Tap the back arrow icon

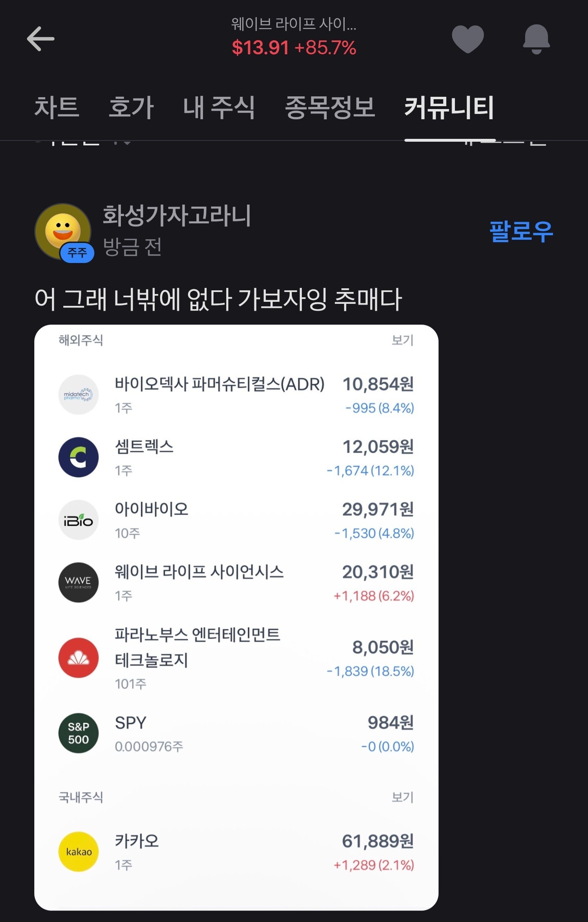click(x=40, y=39)
